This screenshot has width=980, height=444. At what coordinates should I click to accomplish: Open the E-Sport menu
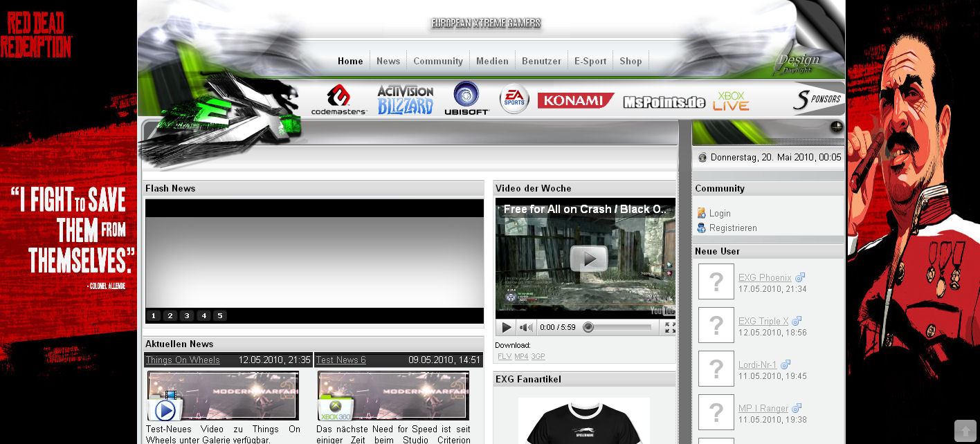pyautogui.click(x=590, y=61)
